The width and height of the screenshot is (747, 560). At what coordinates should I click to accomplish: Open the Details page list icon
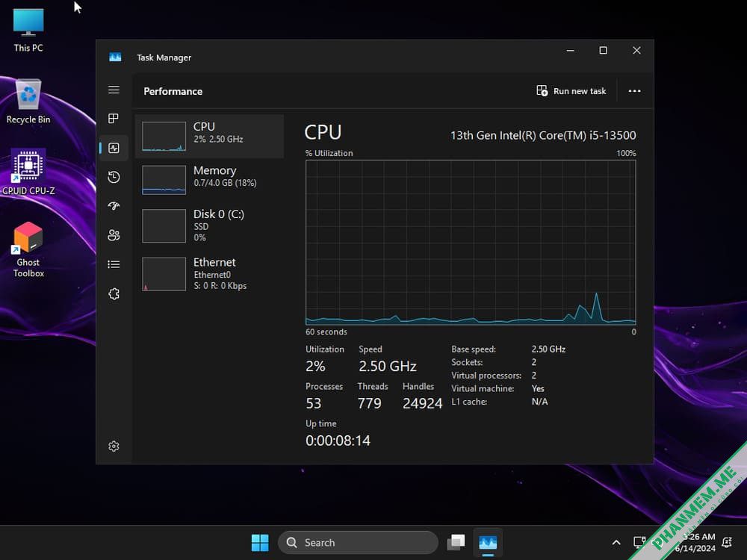(x=114, y=264)
